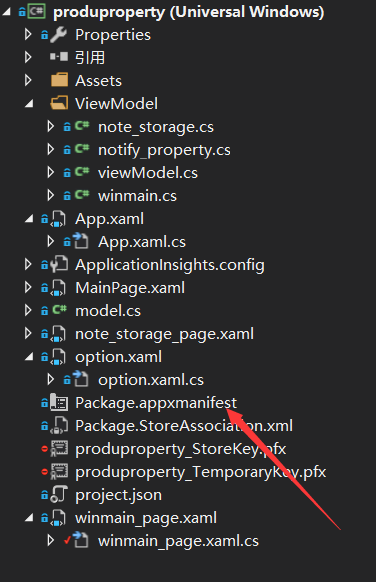376x582 pixels.
Task: Click the JSON file icon of project.json
Action: [59, 495]
